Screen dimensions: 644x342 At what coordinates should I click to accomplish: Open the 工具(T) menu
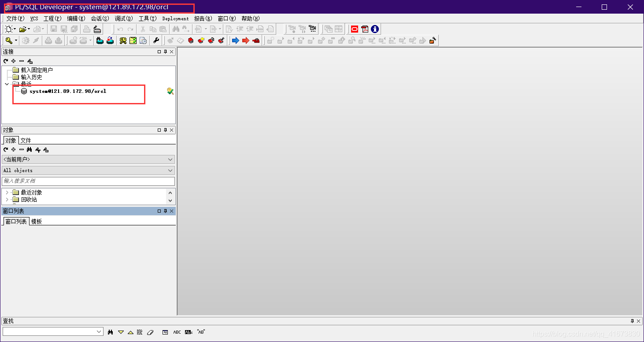click(x=148, y=18)
